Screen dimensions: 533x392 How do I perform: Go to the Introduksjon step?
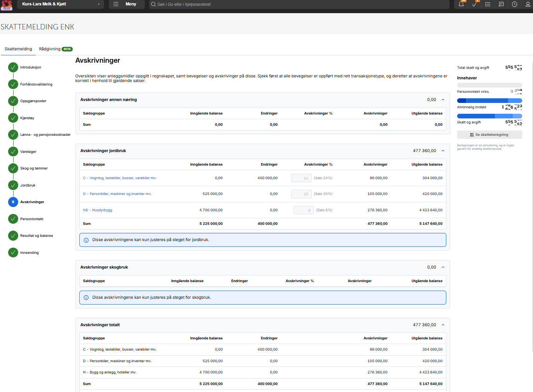[31, 67]
